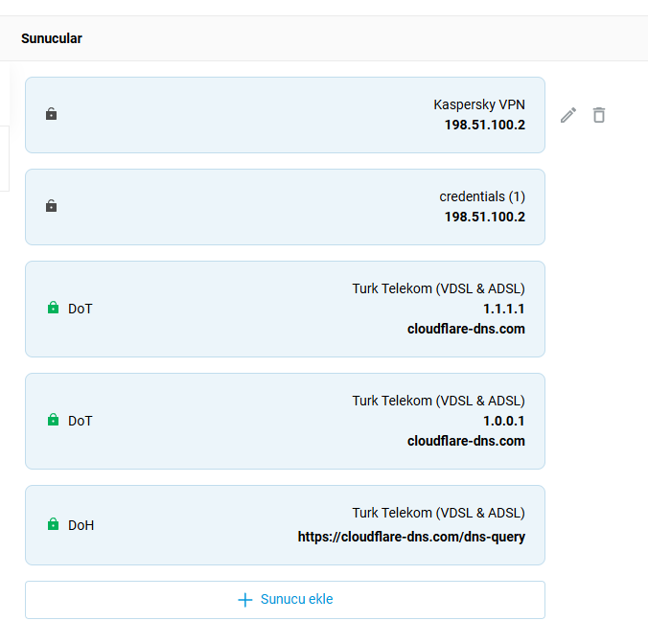Viewport: 648px width, 644px height.
Task: Click the 1.0.0.1 server address
Action: 504,421
